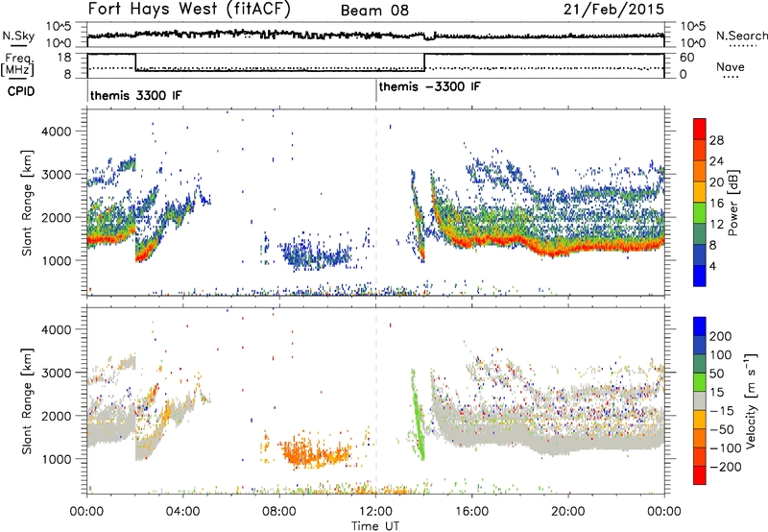Click the green velocity streak near 14:00
The image size is (768, 532).
pyautogui.click(x=418, y=415)
